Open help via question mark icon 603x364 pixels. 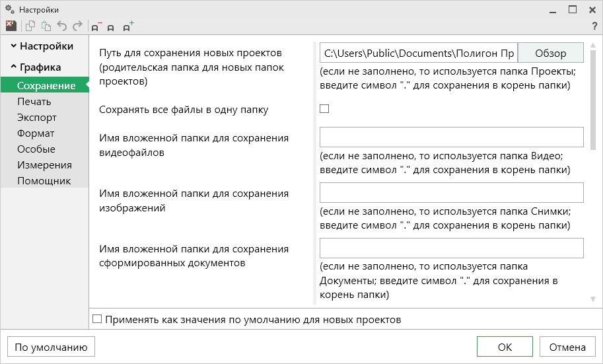pyautogui.click(x=594, y=26)
